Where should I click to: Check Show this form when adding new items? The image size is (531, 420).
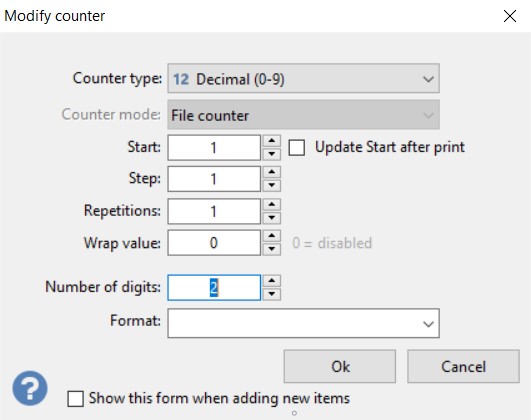click(x=76, y=399)
